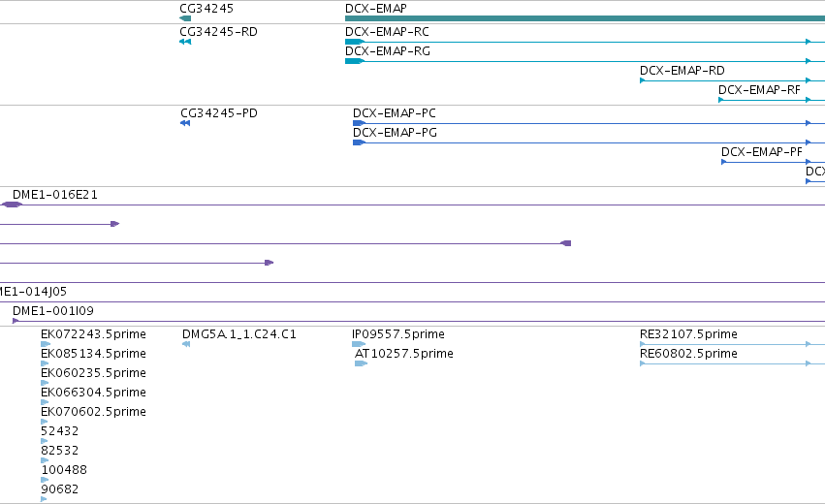Screen dimensions: 825x504
Task: Click the EK060235.5prime EST label
Action: click(93, 373)
